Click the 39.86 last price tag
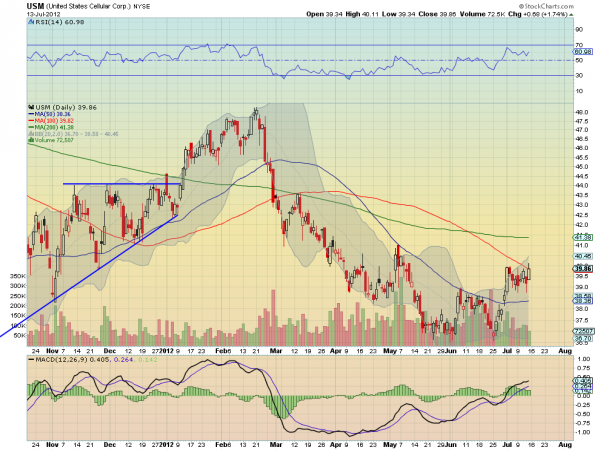Screen dimensions: 600x450 583,269
